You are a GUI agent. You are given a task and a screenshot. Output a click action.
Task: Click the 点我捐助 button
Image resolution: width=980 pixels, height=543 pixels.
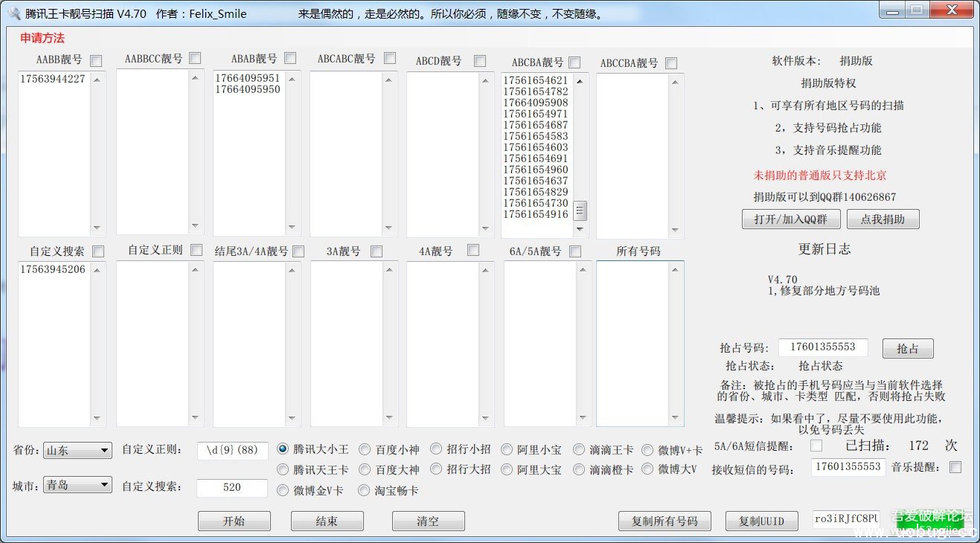(x=883, y=219)
